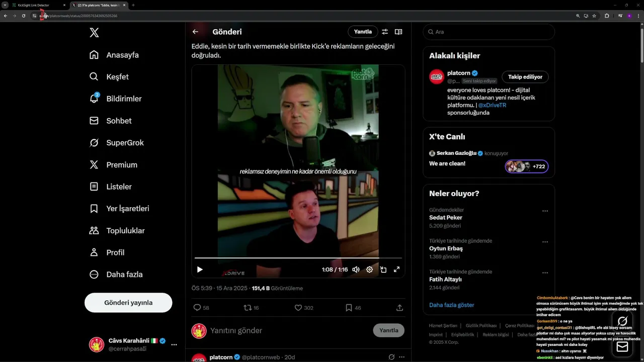This screenshot has height=362, width=644.
Task: Go to Profil page
Action: [107, 252]
